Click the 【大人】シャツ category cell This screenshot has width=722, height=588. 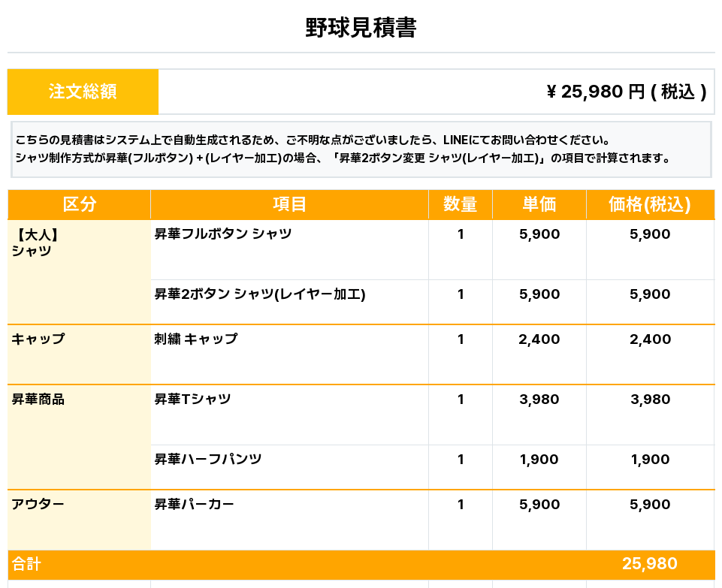pos(79,271)
